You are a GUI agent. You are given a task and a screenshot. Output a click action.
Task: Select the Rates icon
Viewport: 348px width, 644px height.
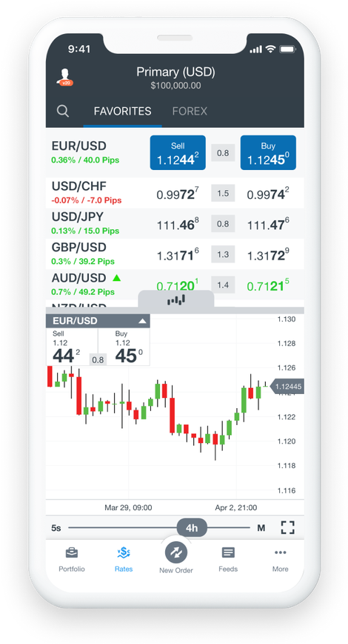point(124,553)
